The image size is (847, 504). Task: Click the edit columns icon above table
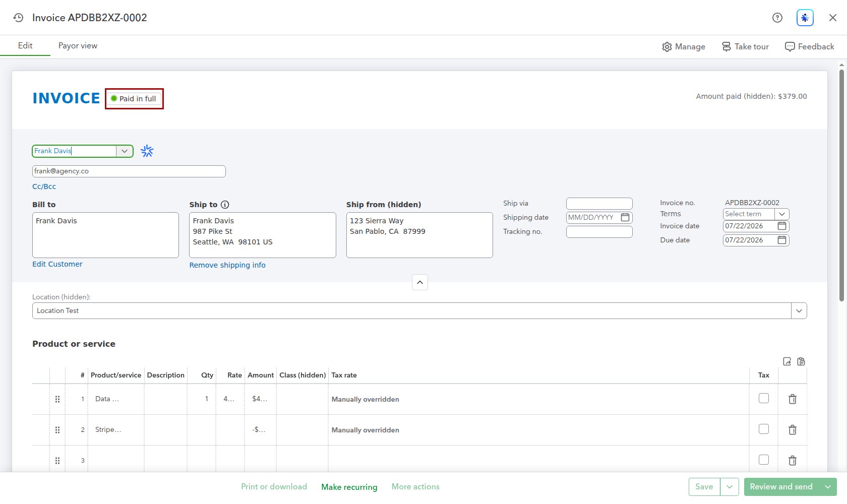click(x=787, y=361)
